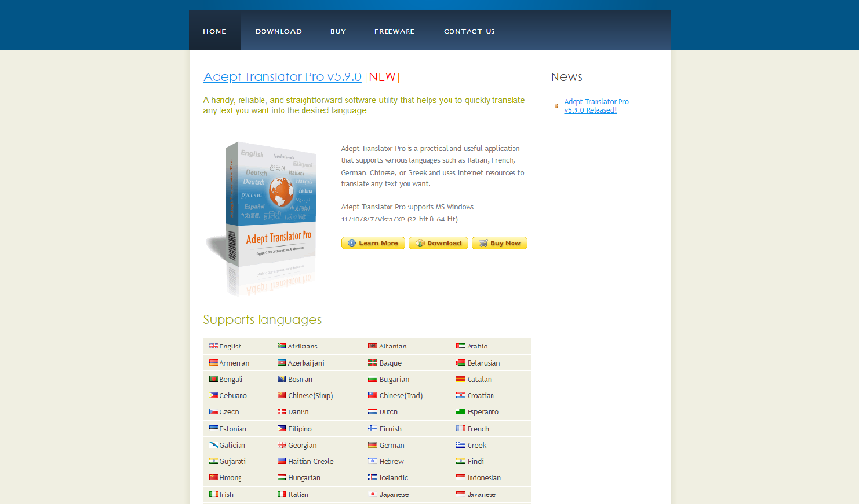Click the Esperanto flag icon
The height and width of the screenshot is (504, 859).
pyautogui.click(x=460, y=412)
